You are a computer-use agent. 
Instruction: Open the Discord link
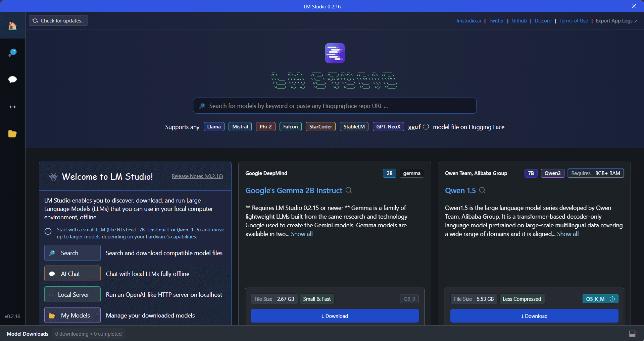coord(543,21)
